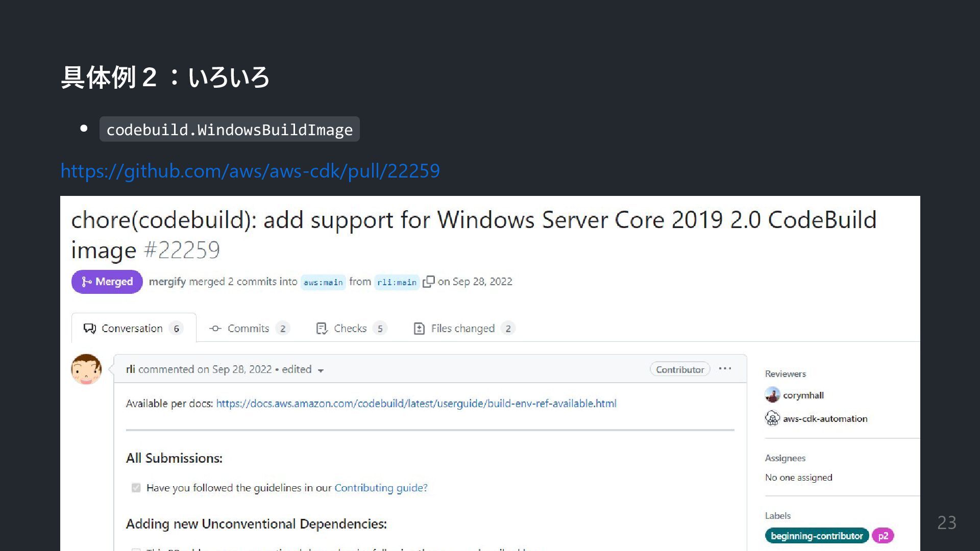Click the Labels sidebar heading

click(777, 516)
